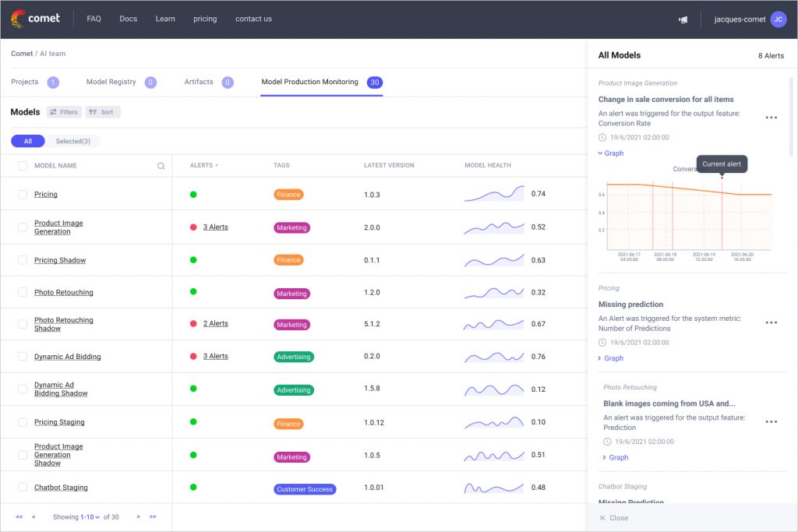The width and height of the screenshot is (798, 532).
Task: Check the Pricing model checkbox
Action: (x=23, y=195)
